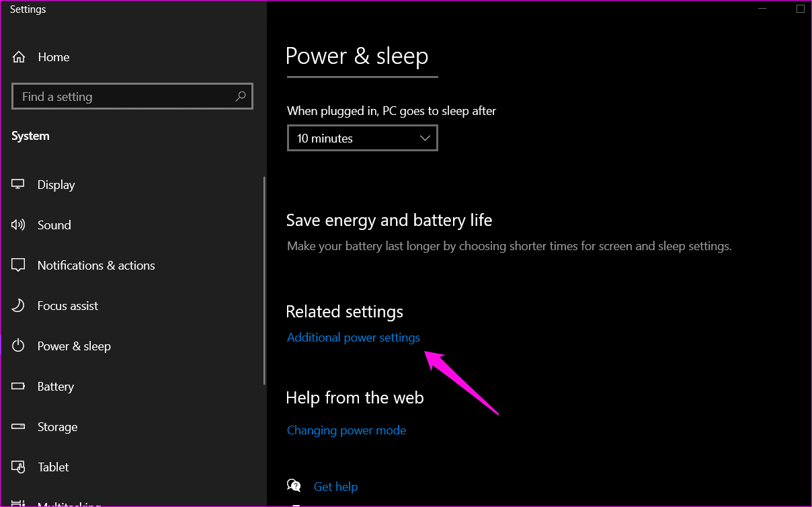This screenshot has width=812, height=507.
Task: Open Changing power mode link
Action: [347, 430]
